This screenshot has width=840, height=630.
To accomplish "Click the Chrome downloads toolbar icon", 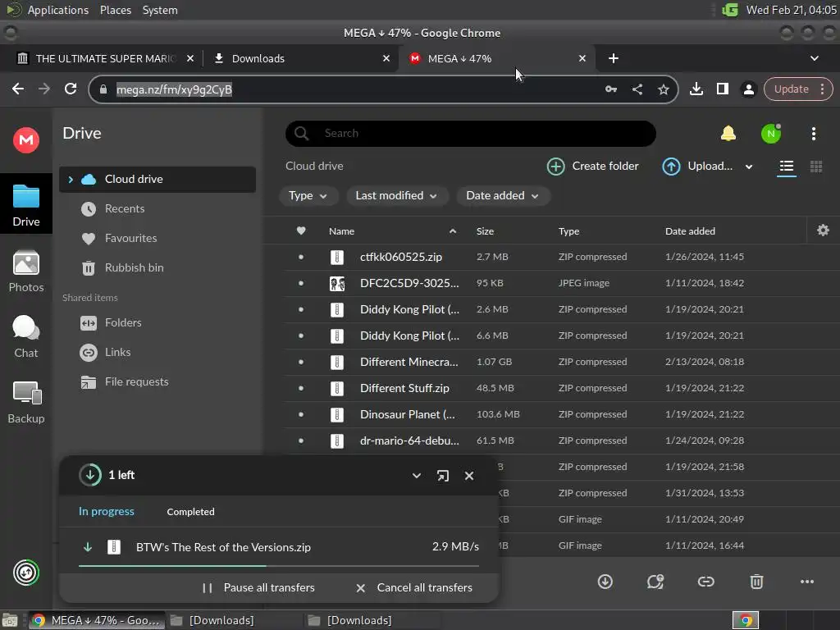I will coord(696,89).
